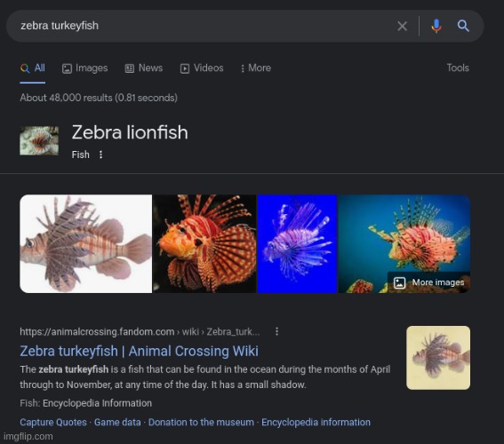Click the More images picture icon
Viewport: 504px width, 444px height.
399,282
